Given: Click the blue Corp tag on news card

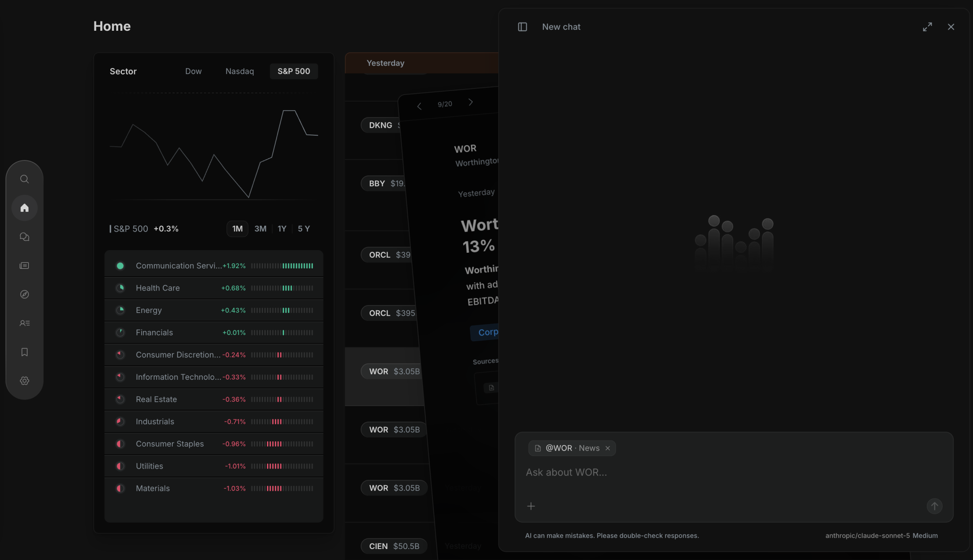Looking at the screenshot, I should [x=485, y=333].
